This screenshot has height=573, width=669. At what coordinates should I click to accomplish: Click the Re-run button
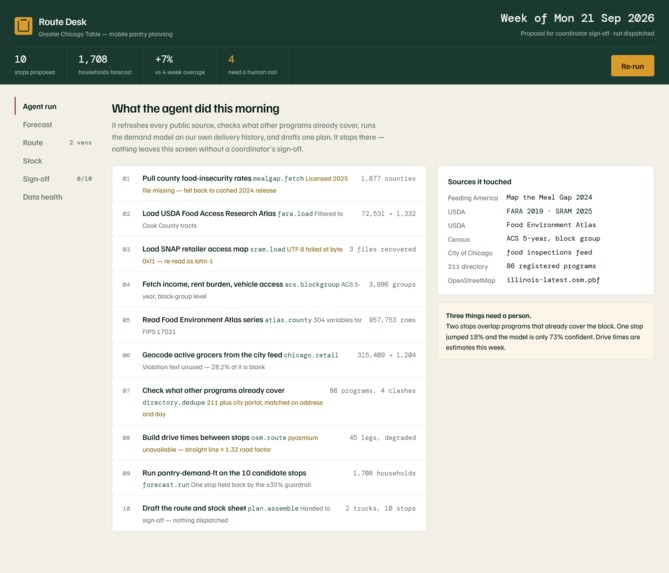[x=632, y=66]
